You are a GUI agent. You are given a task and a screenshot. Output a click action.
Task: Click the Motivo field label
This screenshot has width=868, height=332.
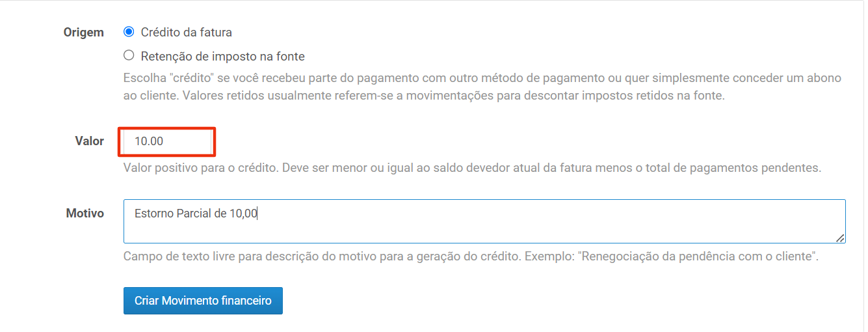tap(85, 214)
